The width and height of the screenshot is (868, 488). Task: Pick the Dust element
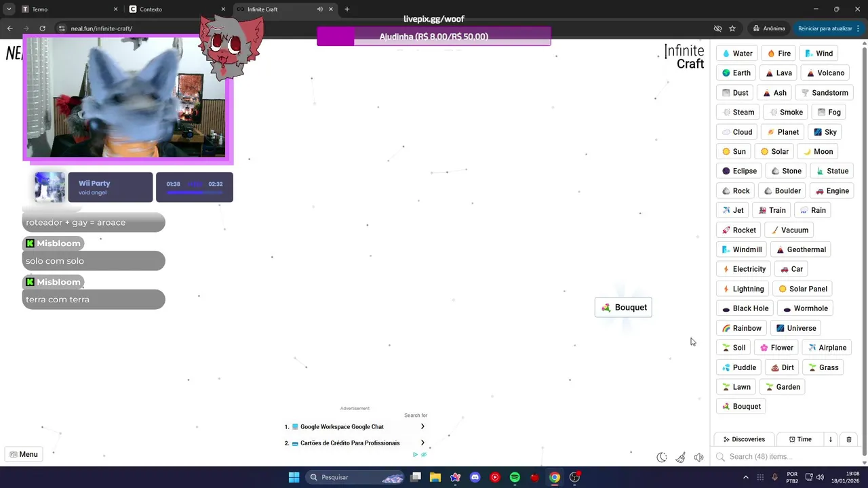click(x=735, y=93)
